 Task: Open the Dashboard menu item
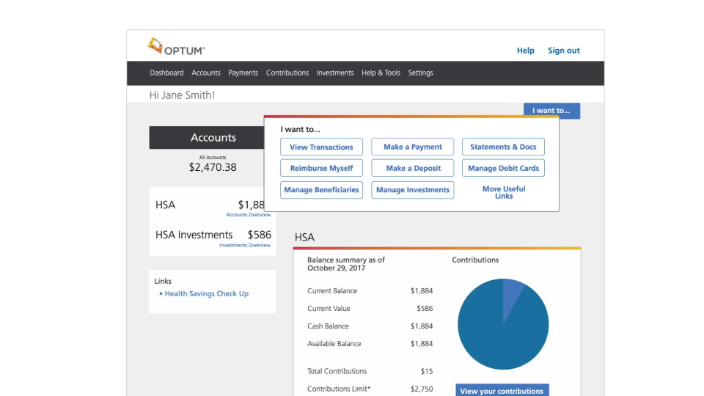167,73
